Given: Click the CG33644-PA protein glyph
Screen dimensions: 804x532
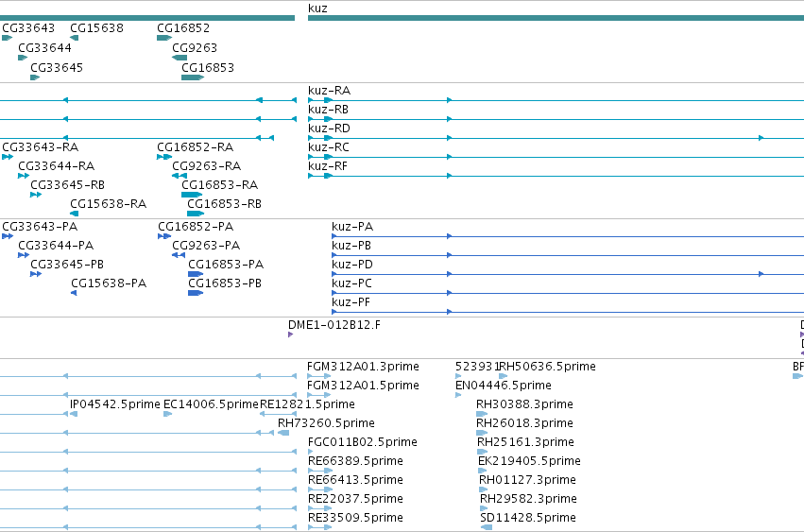Looking at the screenshot, I should click(x=24, y=255).
